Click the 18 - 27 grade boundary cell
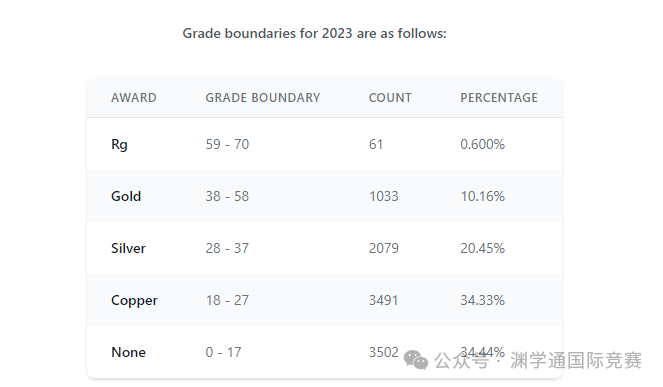Viewport: 663px width, 387px height. click(227, 300)
